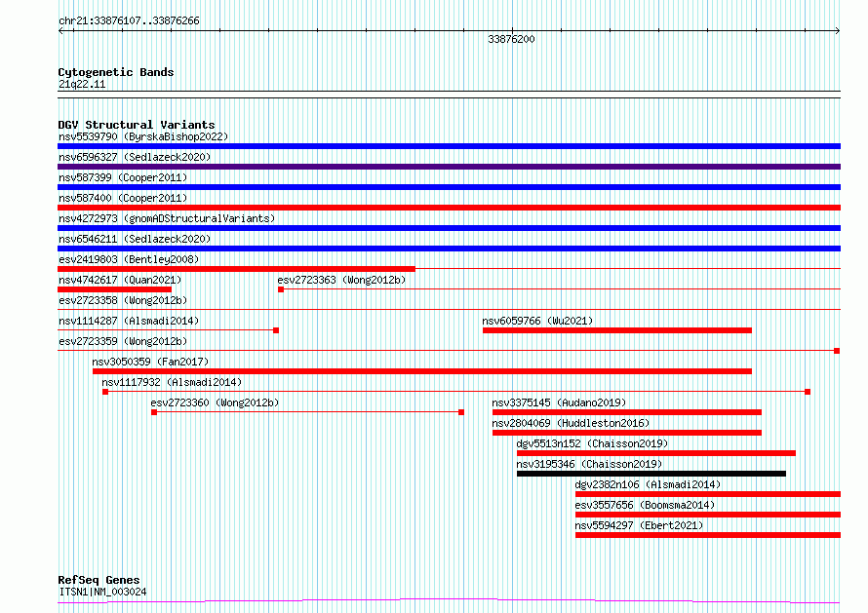Click the right red marker of esv2723360
Screen dimensions: 868x613
tap(461, 412)
